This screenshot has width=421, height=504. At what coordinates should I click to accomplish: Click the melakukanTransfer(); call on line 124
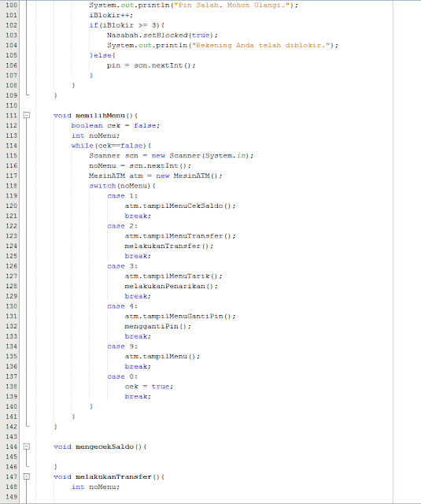[x=169, y=246]
